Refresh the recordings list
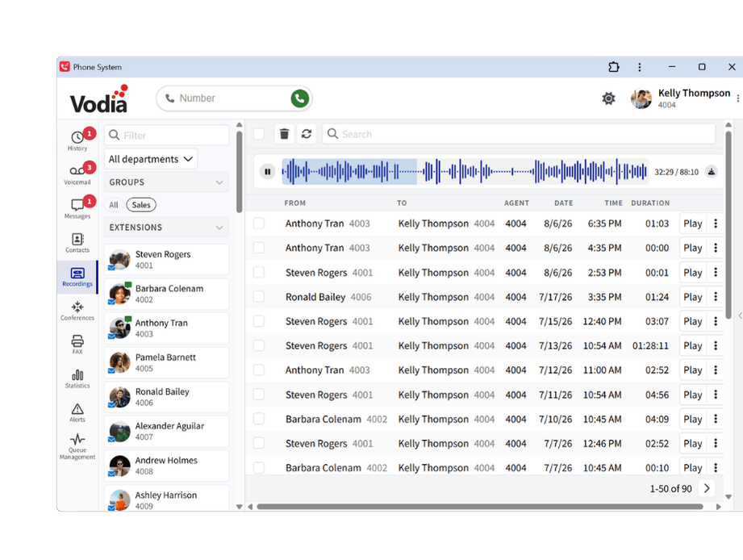The height and width of the screenshot is (560, 743). [x=307, y=134]
